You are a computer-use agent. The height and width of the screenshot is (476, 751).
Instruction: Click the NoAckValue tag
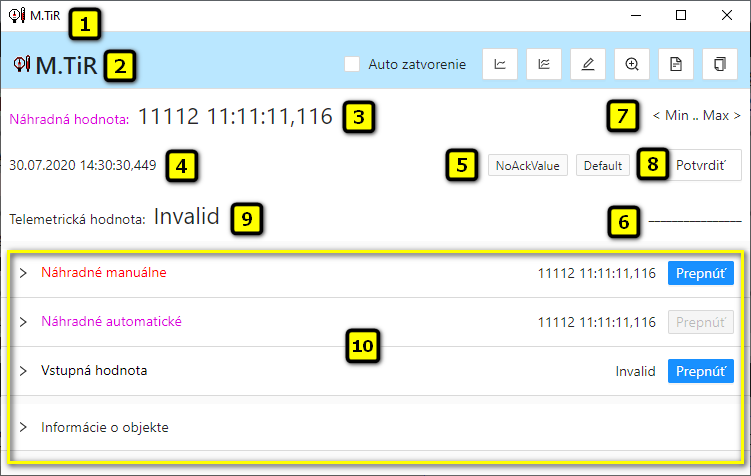tap(528, 166)
